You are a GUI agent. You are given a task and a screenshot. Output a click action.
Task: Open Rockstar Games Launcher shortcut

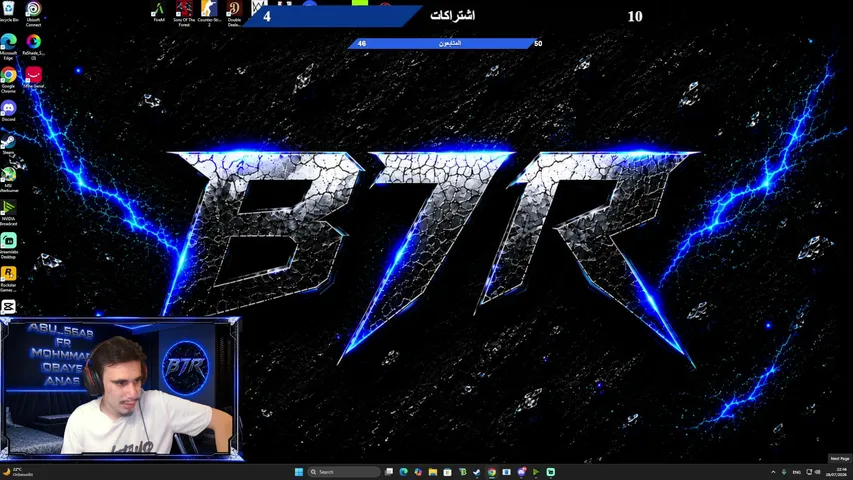click(x=9, y=279)
